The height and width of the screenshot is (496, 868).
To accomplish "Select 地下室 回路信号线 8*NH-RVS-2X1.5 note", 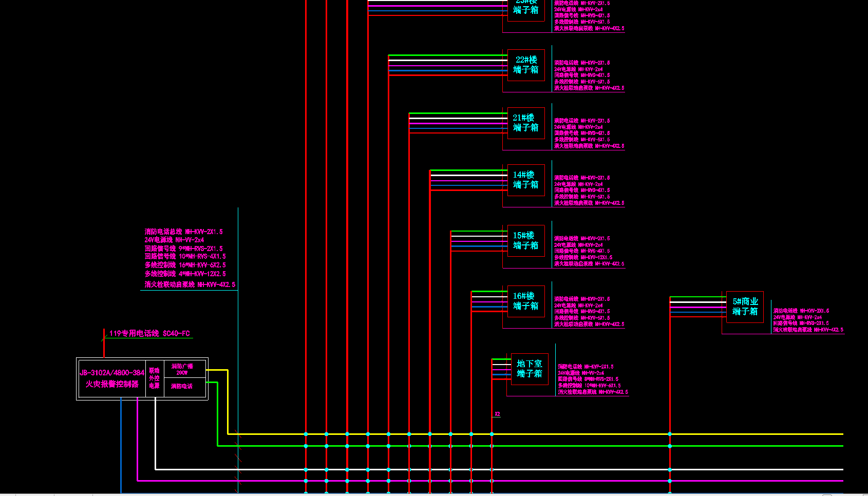I will click(x=589, y=379).
